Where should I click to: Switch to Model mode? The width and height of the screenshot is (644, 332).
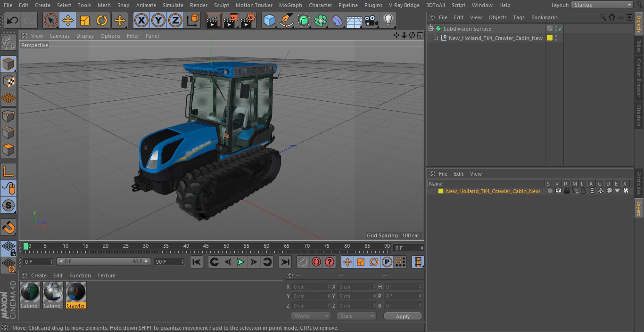point(8,64)
